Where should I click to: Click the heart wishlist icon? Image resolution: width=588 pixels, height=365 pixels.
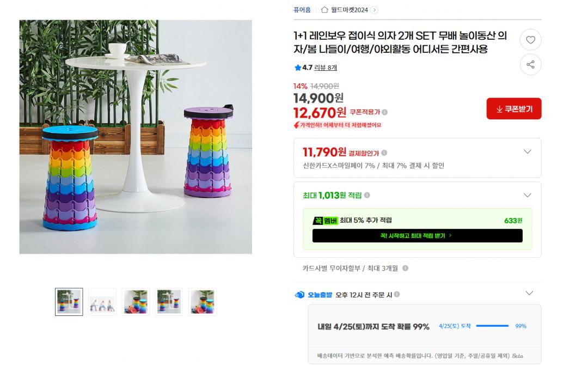530,40
